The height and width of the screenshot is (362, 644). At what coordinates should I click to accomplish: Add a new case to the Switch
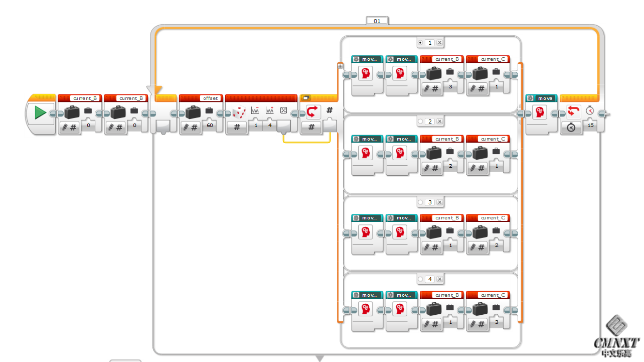pyautogui.click(x=340, y=66)
